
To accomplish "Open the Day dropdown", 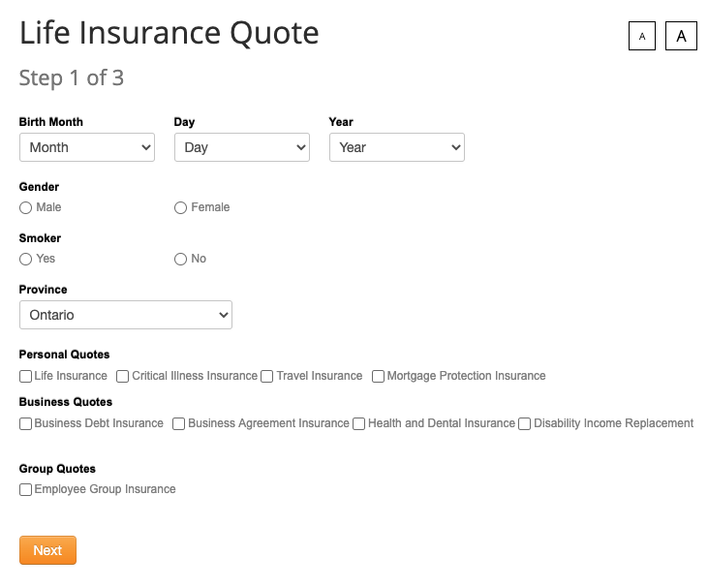I will [242, 147].
